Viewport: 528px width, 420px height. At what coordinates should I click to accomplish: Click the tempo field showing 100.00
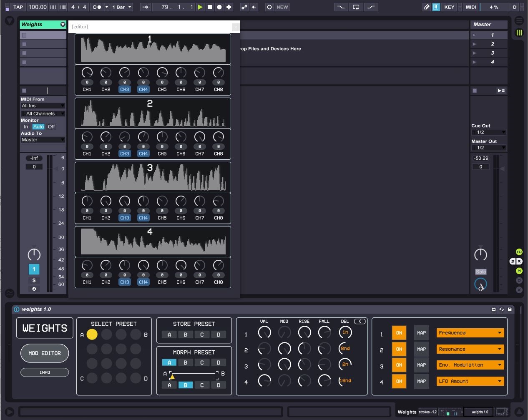click(38, 7)
